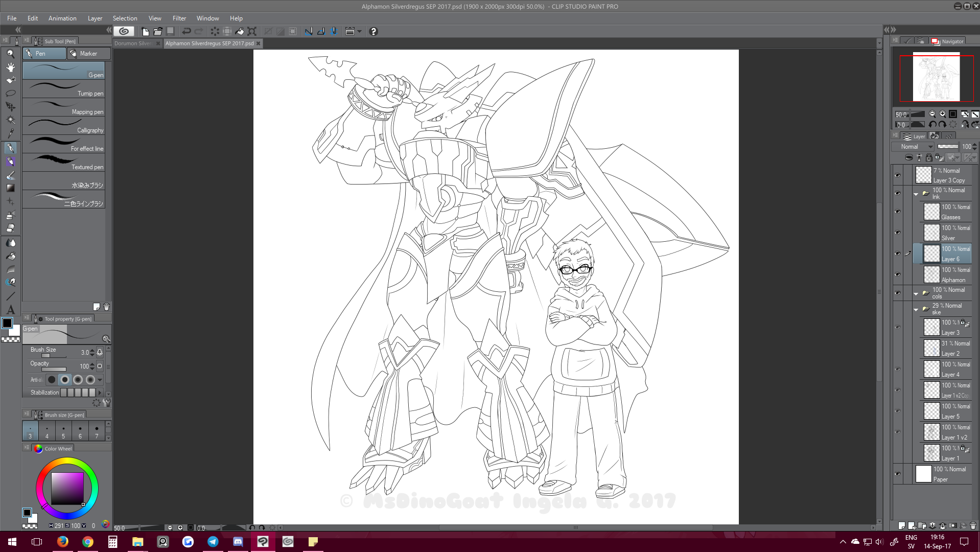
Task: Hide the Glasses layer
Action: 897,212
